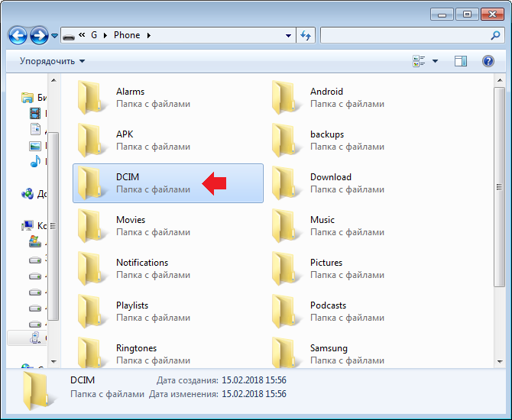Viewport: 512px width, 420px height.
Task: Open Libraries in the navigation pane
Action: [34, 97]
